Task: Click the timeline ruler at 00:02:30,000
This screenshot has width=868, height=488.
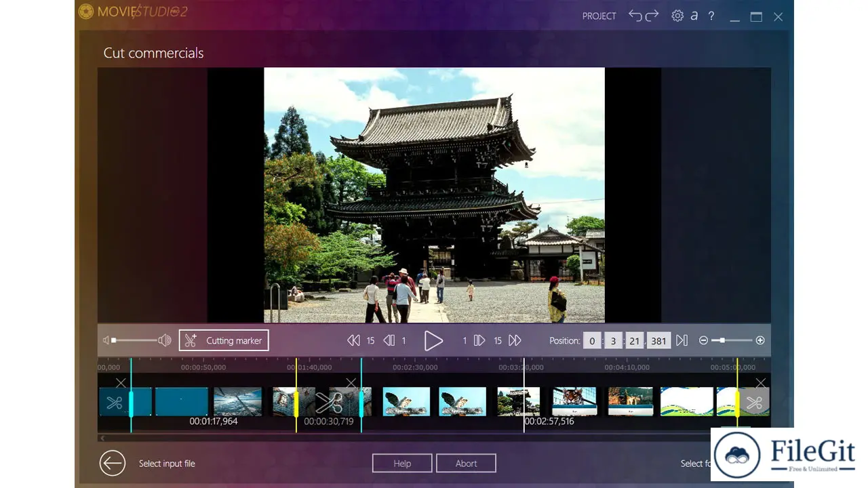Action: pyautogui.click(x=415, y=367)
